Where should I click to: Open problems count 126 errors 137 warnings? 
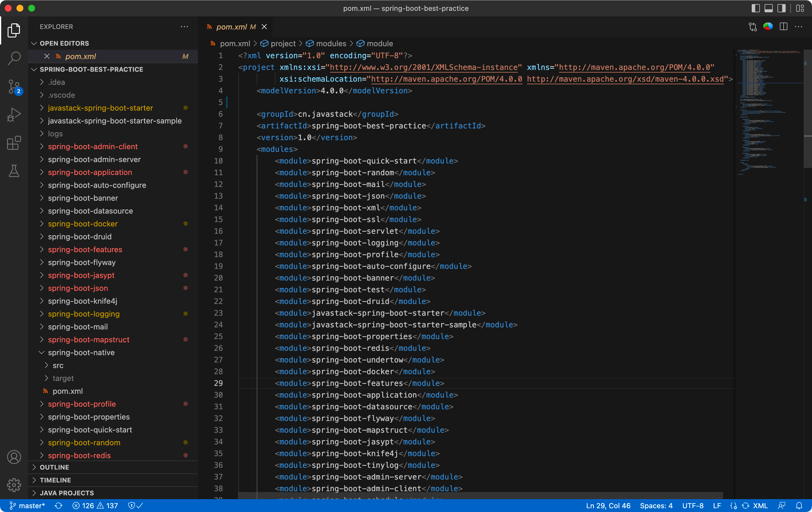click(95, 506)
